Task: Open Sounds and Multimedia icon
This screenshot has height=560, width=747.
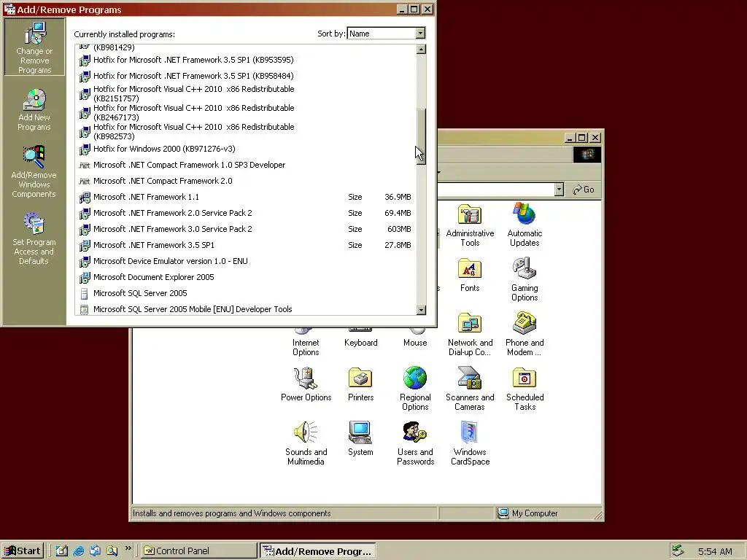Action: point(306,443)
